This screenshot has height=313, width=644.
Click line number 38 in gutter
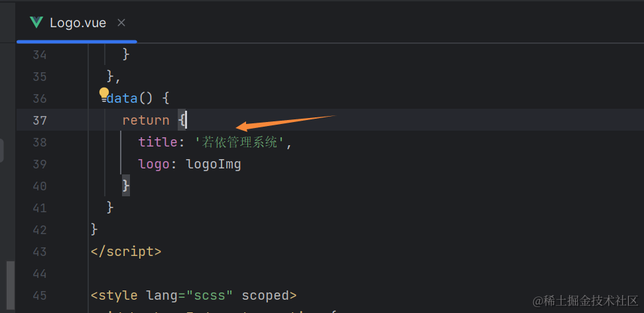[x=39, y=142]
